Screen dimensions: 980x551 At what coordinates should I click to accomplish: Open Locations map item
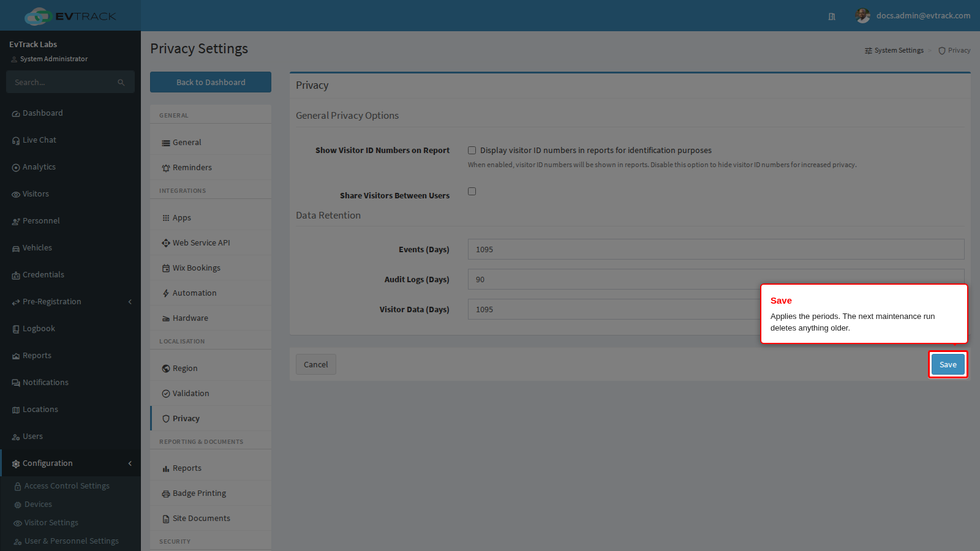[x=70, y=410]
